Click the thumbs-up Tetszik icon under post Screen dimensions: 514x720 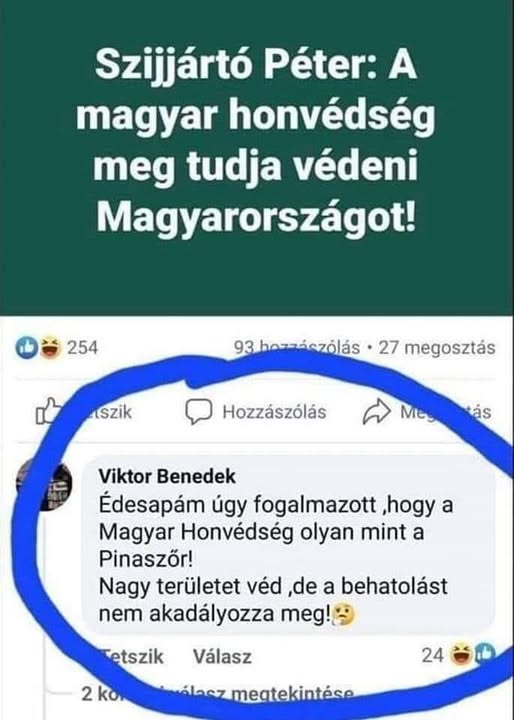click(x=48, y=411)
